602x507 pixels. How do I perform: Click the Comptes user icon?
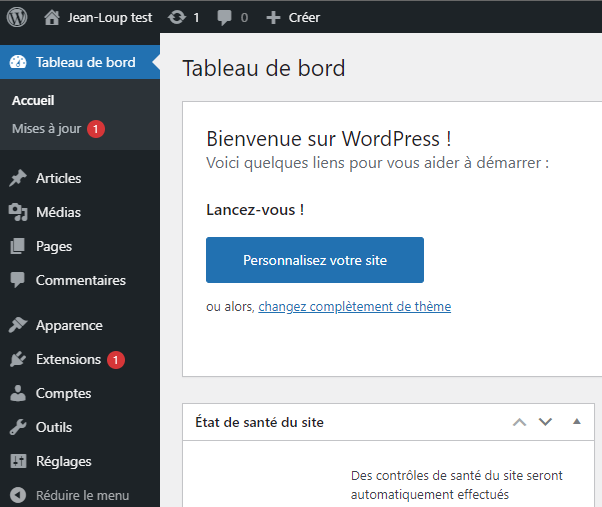coord(18,393)
